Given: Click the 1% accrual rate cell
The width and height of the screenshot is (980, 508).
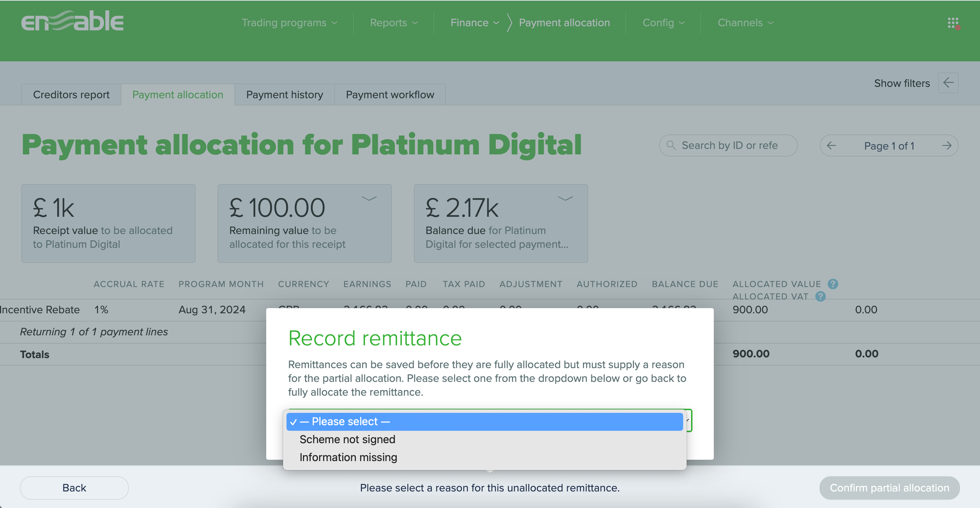Looking at the screenshot, I should tap(101, 310).
